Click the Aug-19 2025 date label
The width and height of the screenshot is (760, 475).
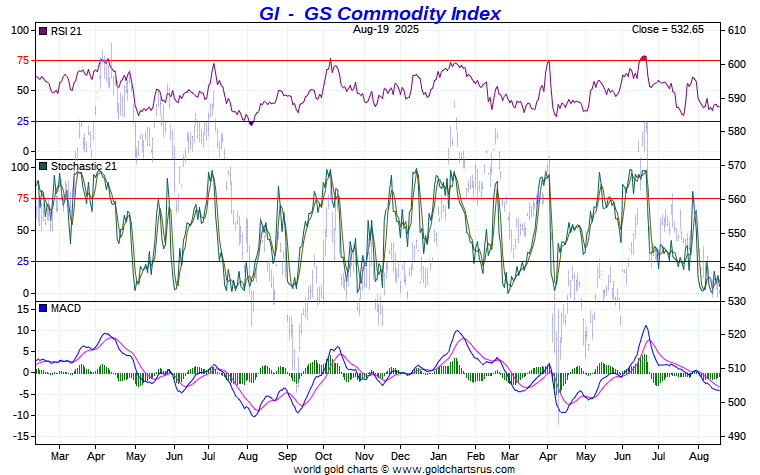point(386,29)
